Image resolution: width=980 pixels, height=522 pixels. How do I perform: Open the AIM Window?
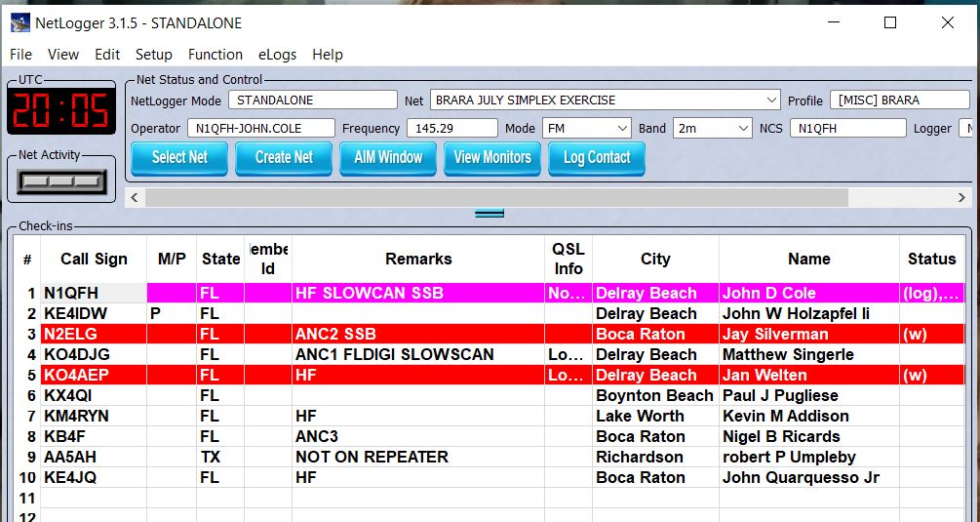[x=388, y=157]
